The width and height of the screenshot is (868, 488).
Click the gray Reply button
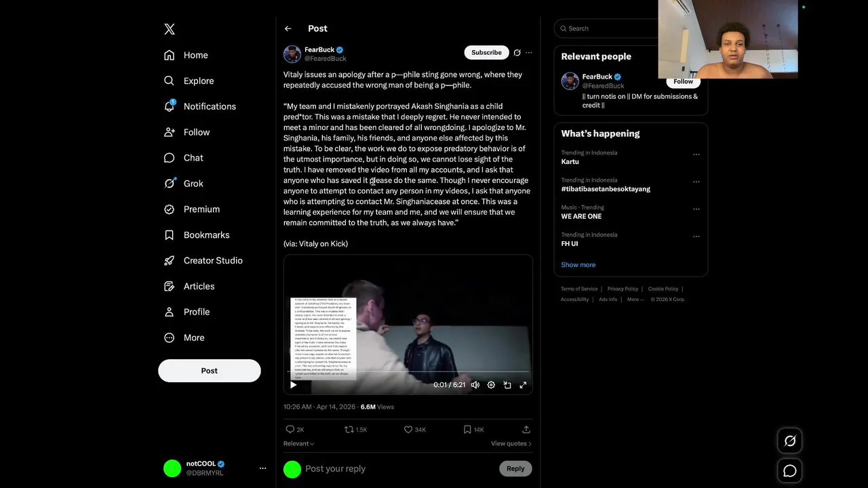(x=515, y=468)
